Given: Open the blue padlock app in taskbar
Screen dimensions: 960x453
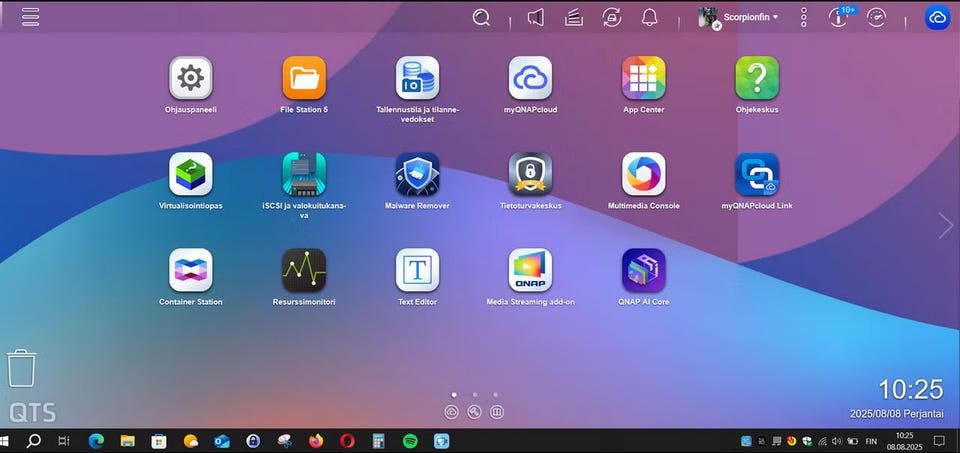Looking at the screenshot, I should tap(253, 441).
